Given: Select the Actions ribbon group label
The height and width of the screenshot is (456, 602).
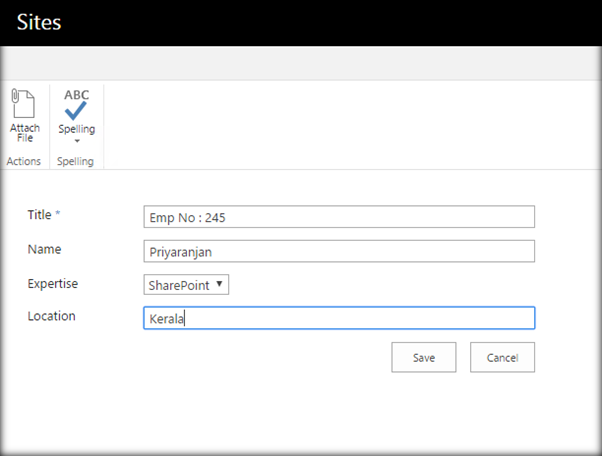Looking at the screenshot, I should (23, 161).
